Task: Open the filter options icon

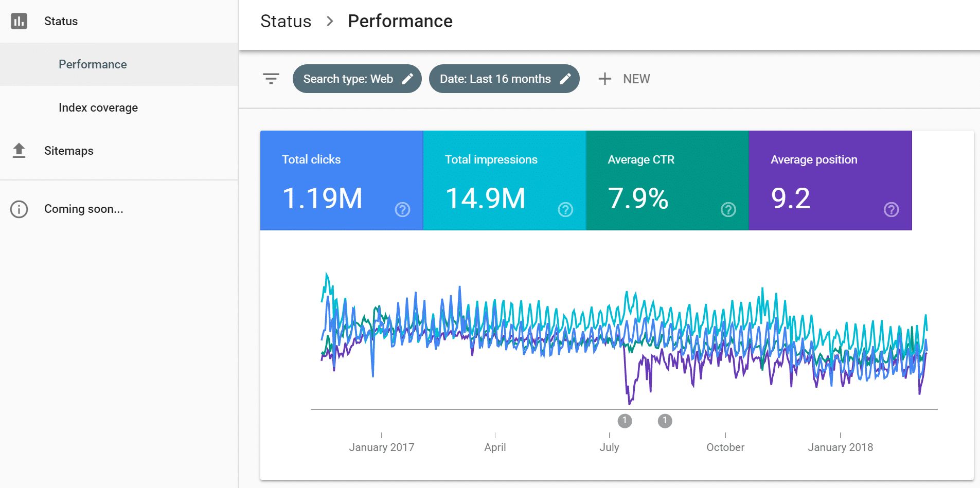Action: 271,79
